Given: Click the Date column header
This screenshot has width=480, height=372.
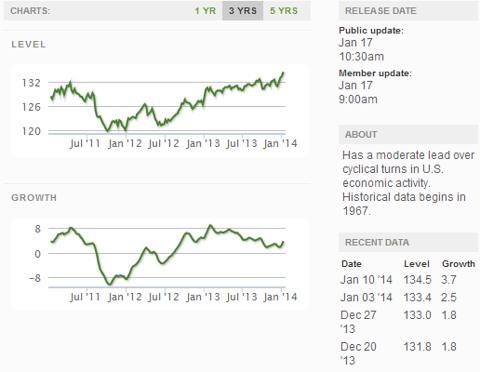Looking at the screenshot, I should pyautogui.click(x=351, y=264).
